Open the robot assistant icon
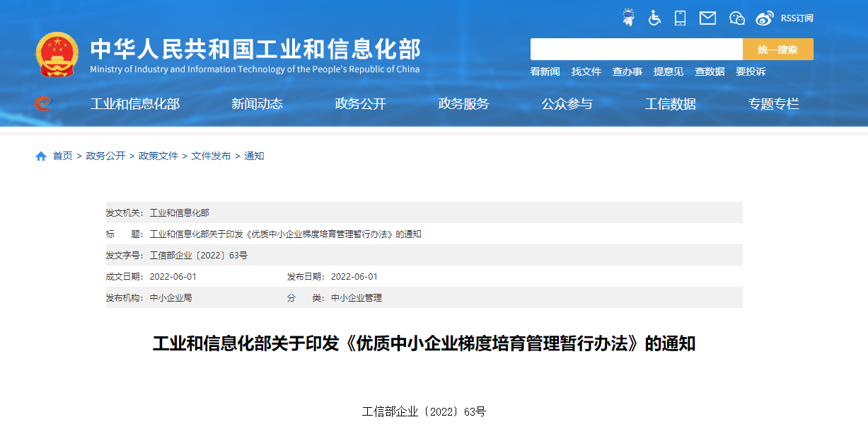This screenshot has height=439, width=868. click(628, 18)
